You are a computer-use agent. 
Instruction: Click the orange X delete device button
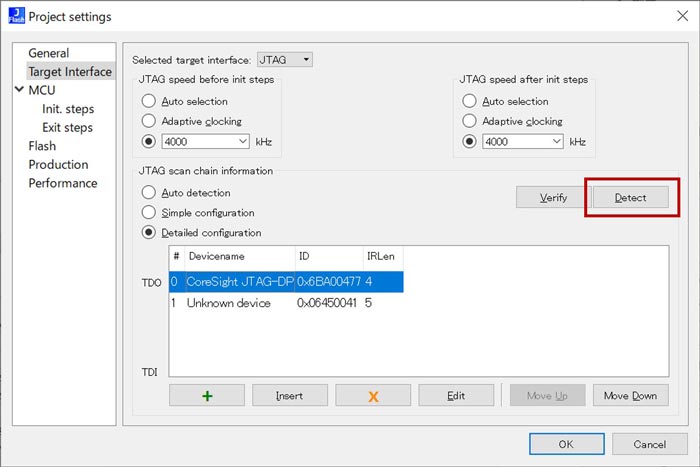[373, 396]
